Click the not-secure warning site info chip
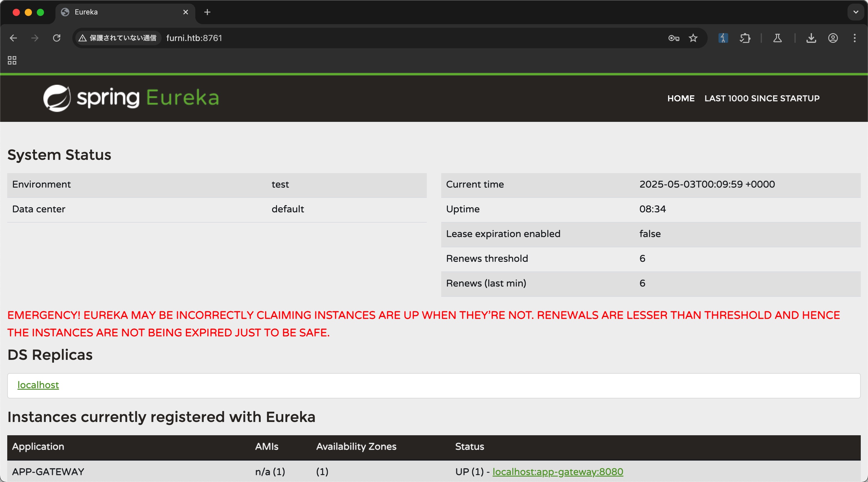 (x=118, y=38)
